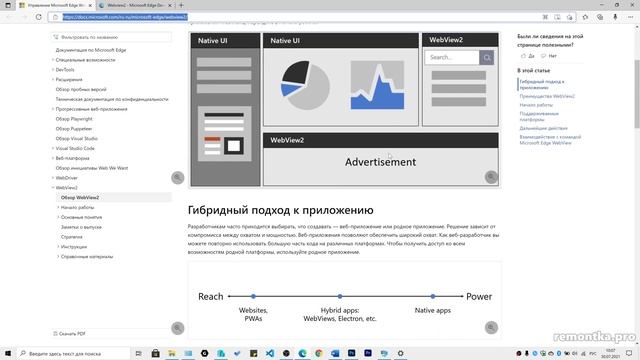
Task: Launch Microsoft Store from taskbar
Action: click(156, 353)
